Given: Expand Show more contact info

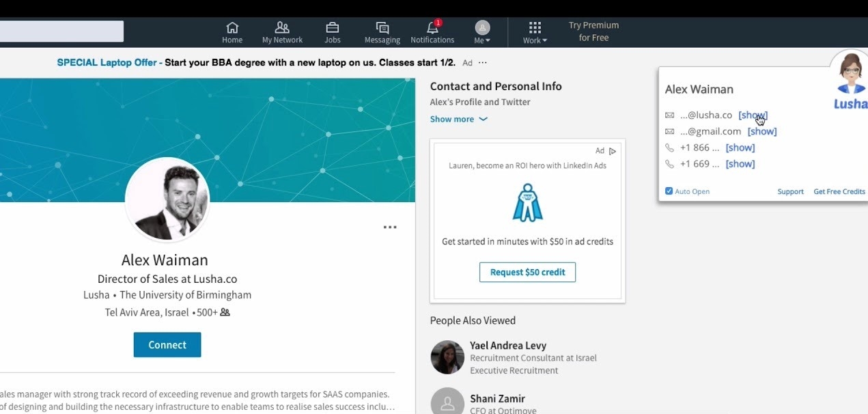Looking at the screenshot, I should coord(458,119).
